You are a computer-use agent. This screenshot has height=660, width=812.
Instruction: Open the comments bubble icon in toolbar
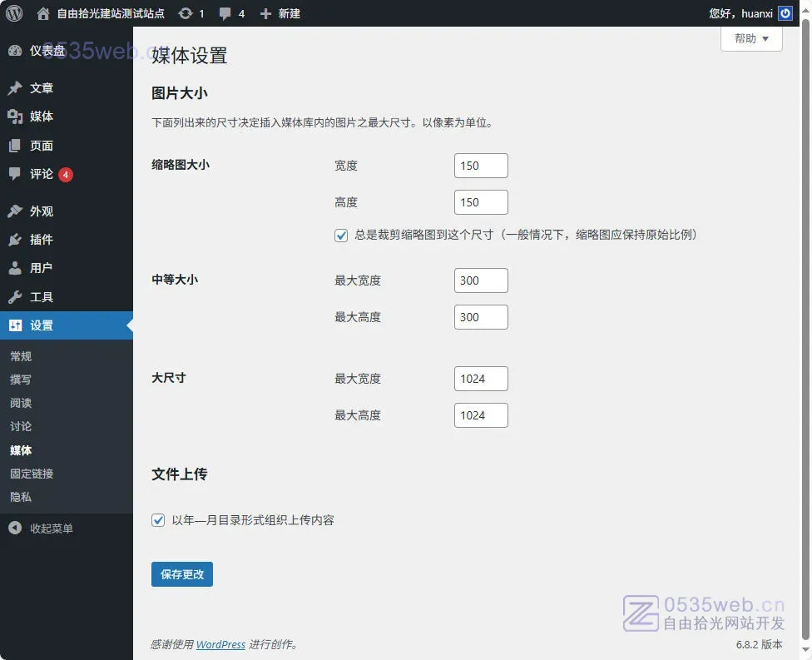tap(225, 13)
